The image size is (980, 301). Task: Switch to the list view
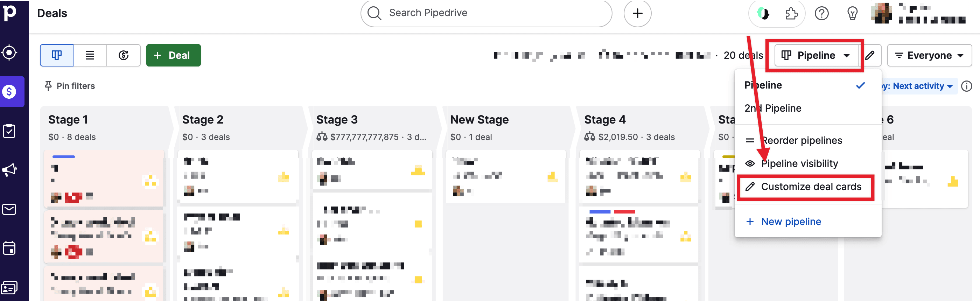click(90, 56)
